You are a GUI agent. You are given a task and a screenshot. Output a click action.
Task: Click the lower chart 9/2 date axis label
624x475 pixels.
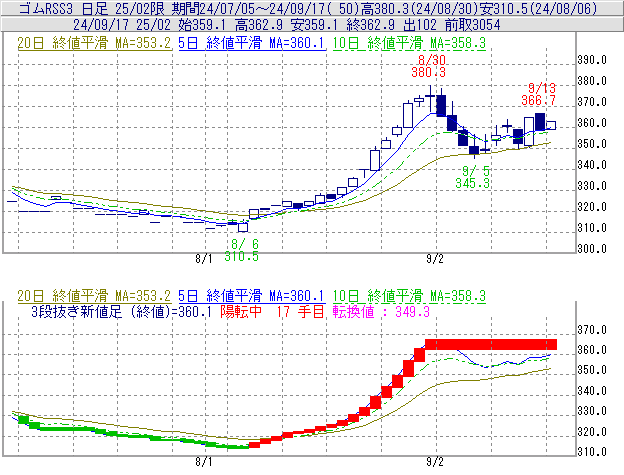click(x=435, y=462)
